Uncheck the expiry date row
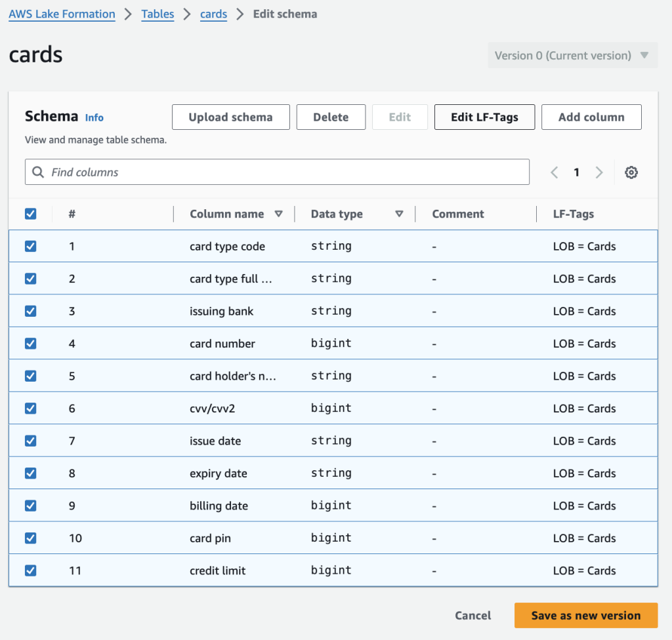The height and width of the screenshot is (640, 672). point(30,473)
